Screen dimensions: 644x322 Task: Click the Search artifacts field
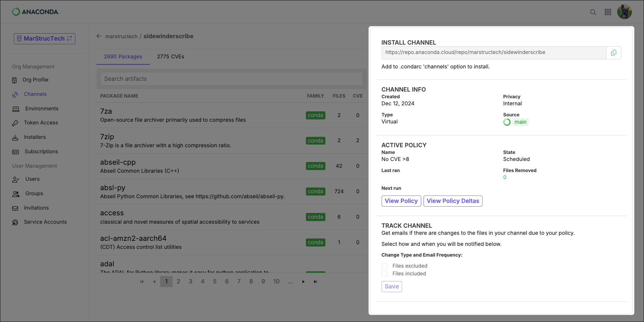pyautogui.click(x=231, y=79)
